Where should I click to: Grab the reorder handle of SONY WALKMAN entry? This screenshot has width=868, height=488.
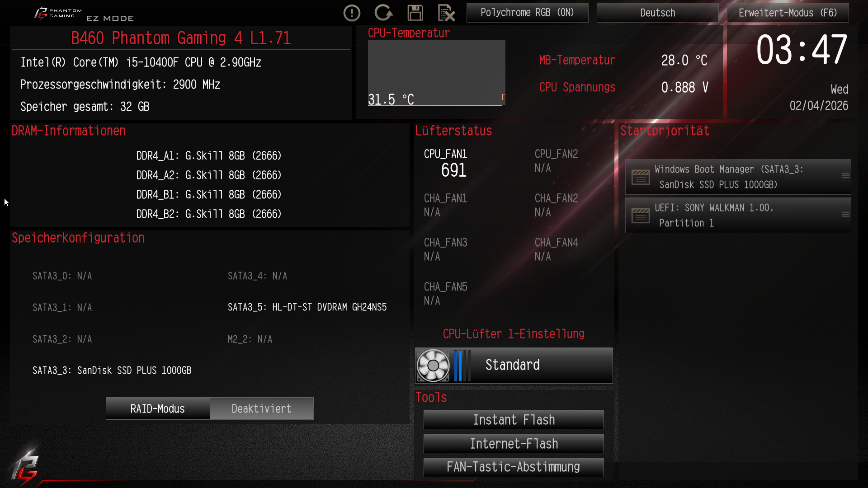845,215
